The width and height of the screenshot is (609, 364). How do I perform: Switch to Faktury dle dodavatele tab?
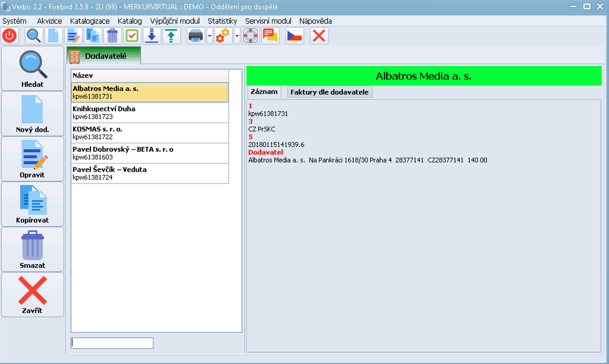tap(329, 92)
